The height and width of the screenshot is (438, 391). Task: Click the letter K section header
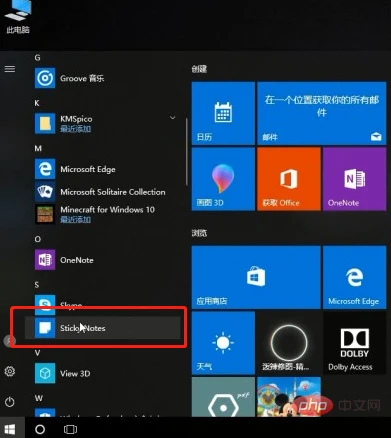coord(37,103)
